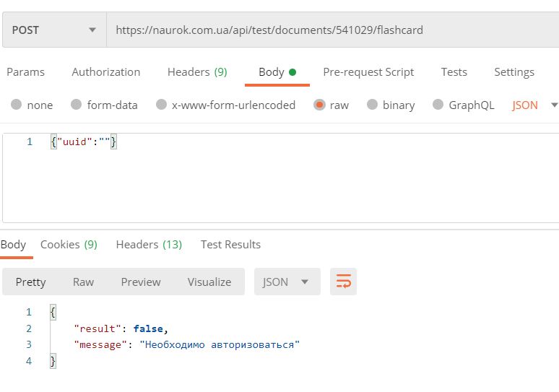Click the "message" key in response
559x392 pixels.
[x=100, y=344]
